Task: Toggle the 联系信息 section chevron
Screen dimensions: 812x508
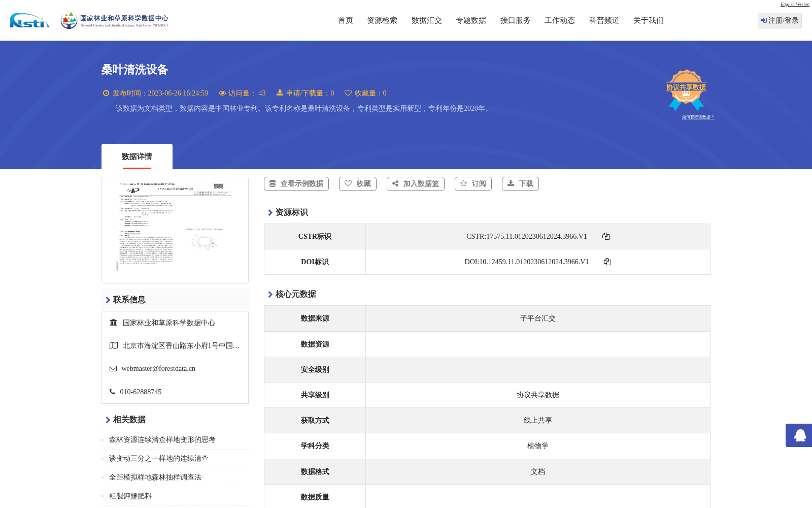Action: coord(108,300)
